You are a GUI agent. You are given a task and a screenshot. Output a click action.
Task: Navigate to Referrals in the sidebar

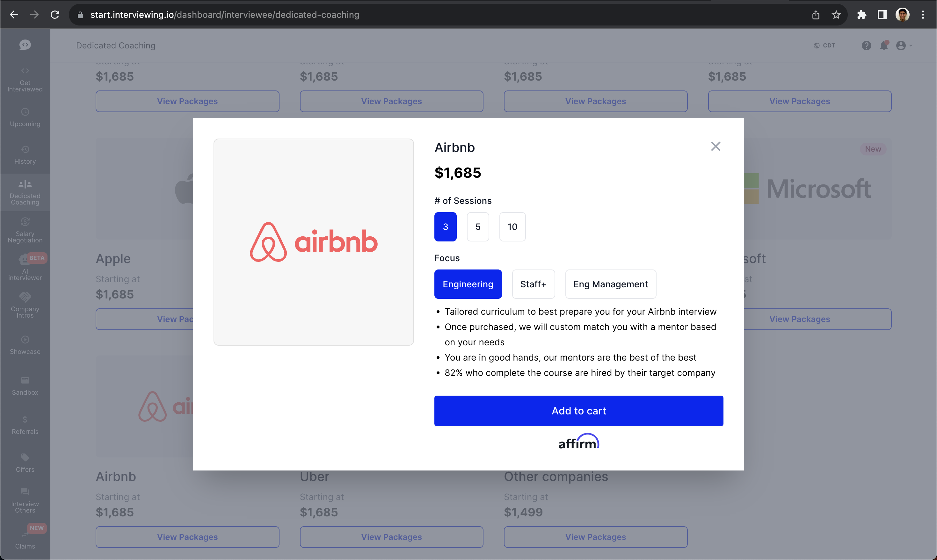[x=25, y=425]
